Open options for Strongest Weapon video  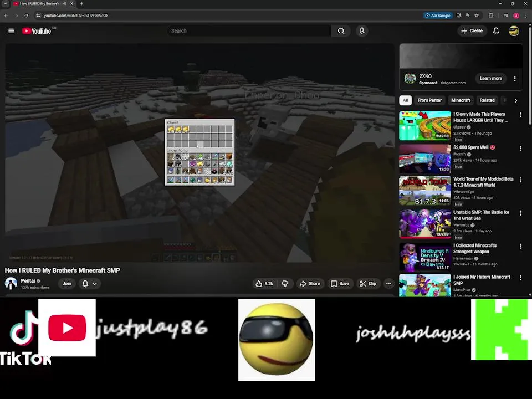click(x=520, y=246)
